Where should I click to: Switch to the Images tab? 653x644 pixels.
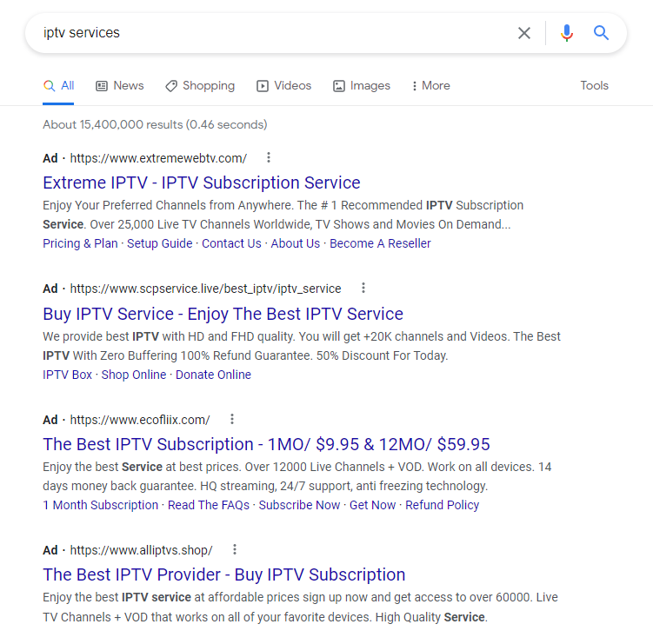pos(362,86)
